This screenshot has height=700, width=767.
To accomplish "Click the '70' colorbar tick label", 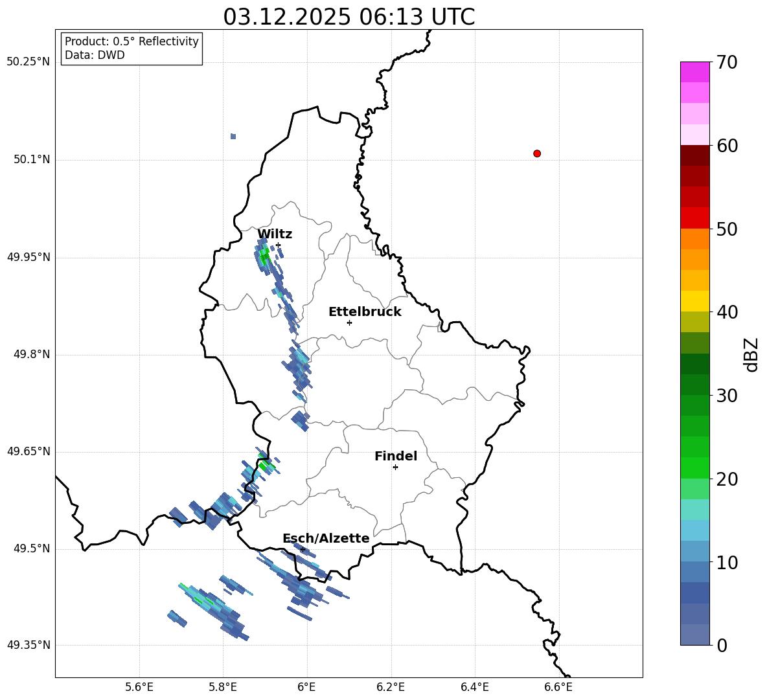I will pyautogui.click(x=727, y=62).
